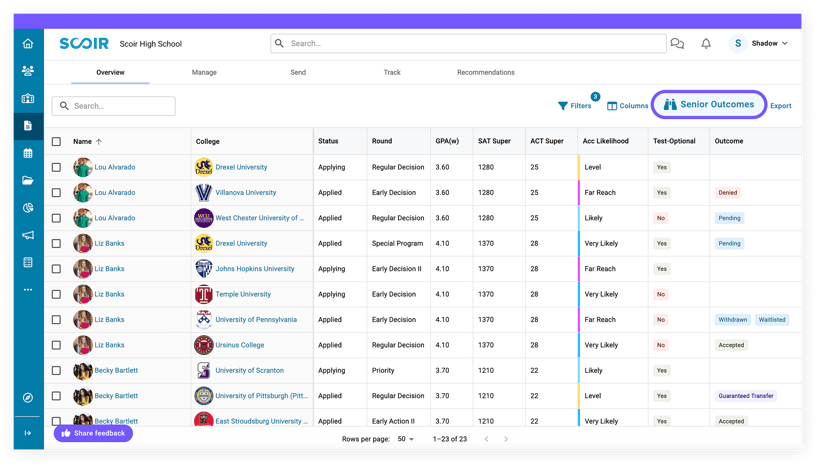The image size is (819, 467).
Task: Select checkbox for Liz Banks Temple University row
Action: pos(56,295)
